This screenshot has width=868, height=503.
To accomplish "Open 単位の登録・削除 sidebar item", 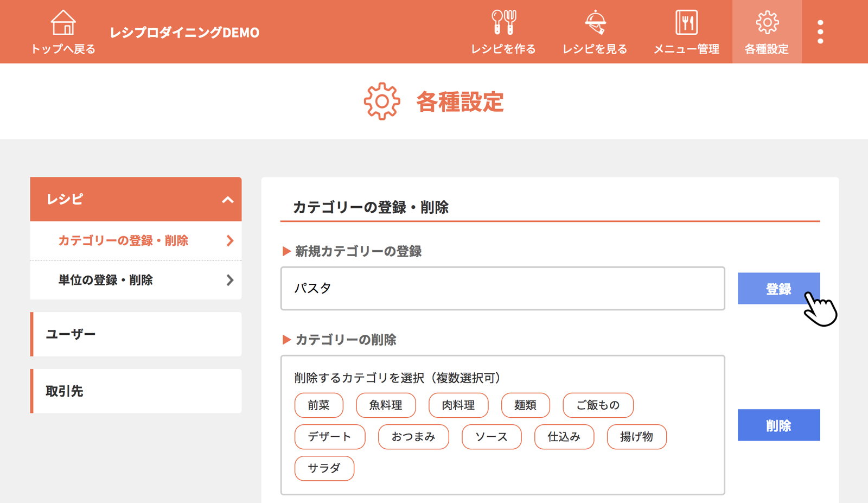I will [136, 280].
